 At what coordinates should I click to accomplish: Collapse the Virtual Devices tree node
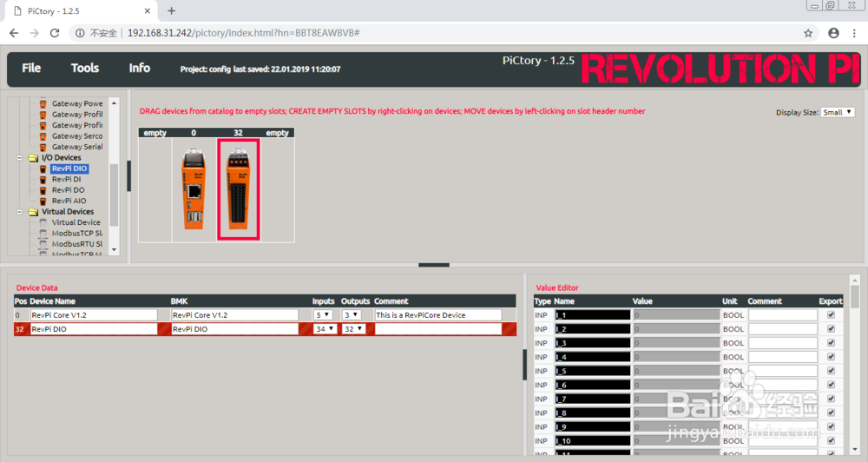(19, 212)
